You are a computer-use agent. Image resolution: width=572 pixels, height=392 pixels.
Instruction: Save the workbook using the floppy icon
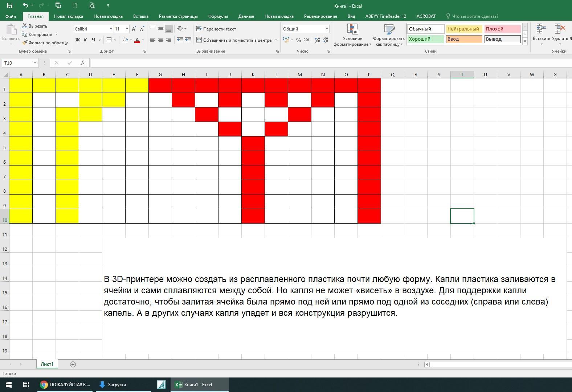[10, 5]
